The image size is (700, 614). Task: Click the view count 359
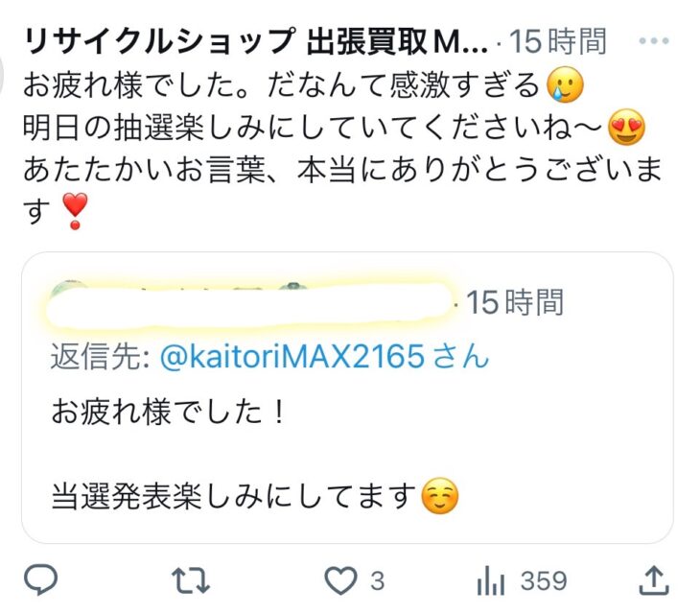pyautogui.click(x=544, y=581)
